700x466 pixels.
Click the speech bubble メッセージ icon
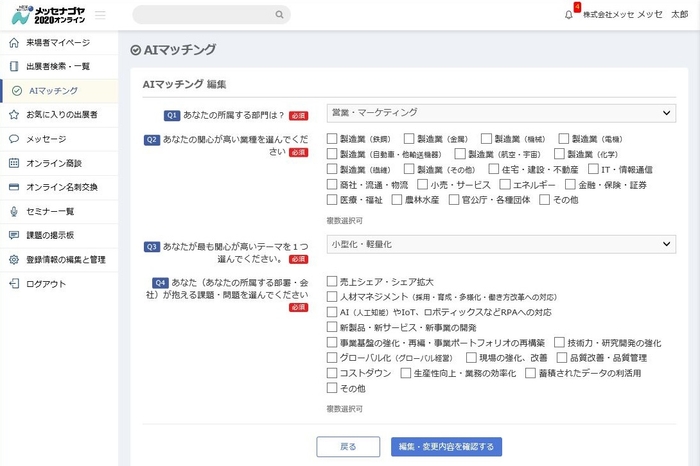(13, 139)
